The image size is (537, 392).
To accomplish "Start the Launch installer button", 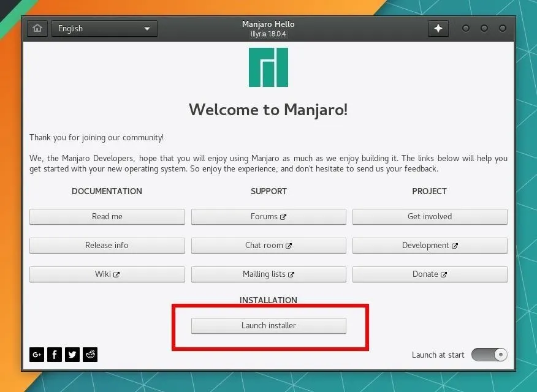I will [x=268, y=326].
